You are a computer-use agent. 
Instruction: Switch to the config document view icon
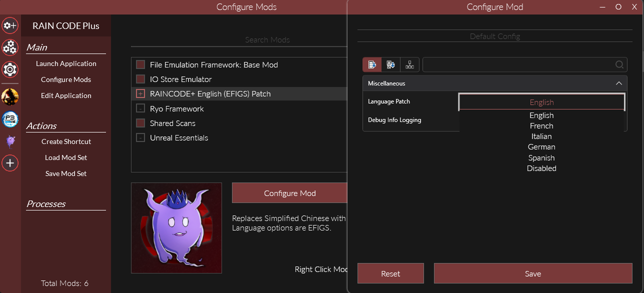(372, 64)
